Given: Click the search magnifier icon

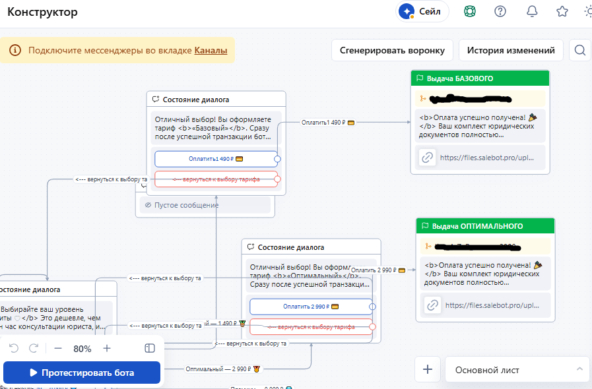Looking at the screenshot, I should click(580, 50).
